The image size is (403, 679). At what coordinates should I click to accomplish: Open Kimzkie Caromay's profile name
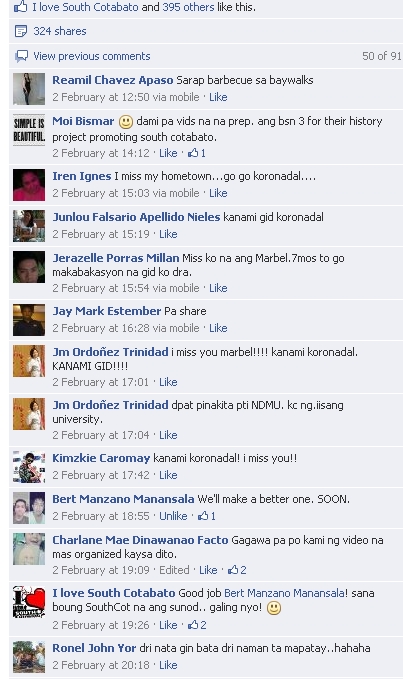point(101,458)
